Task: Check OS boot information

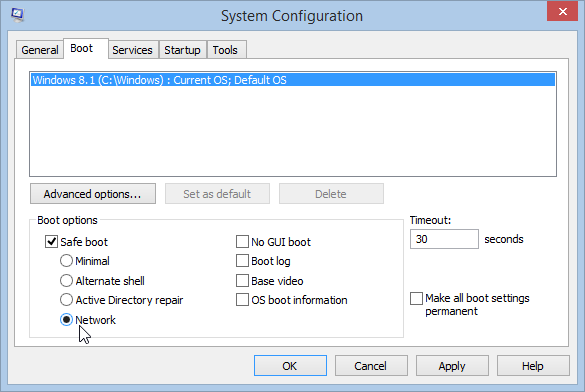Action: [x=243, y=300]
